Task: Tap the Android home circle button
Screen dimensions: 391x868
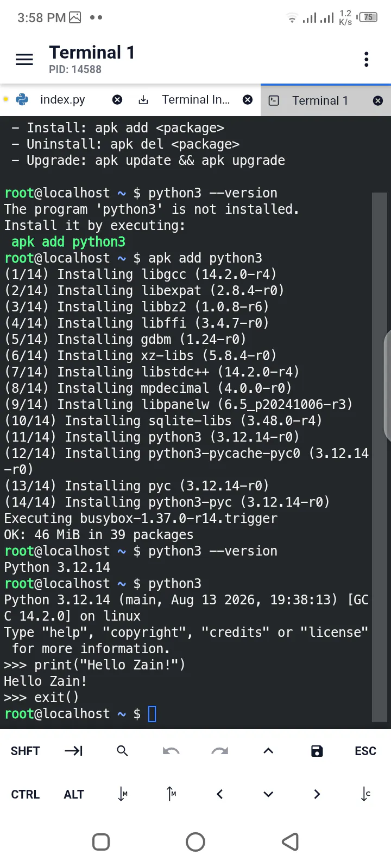Action: pos(195,842)
